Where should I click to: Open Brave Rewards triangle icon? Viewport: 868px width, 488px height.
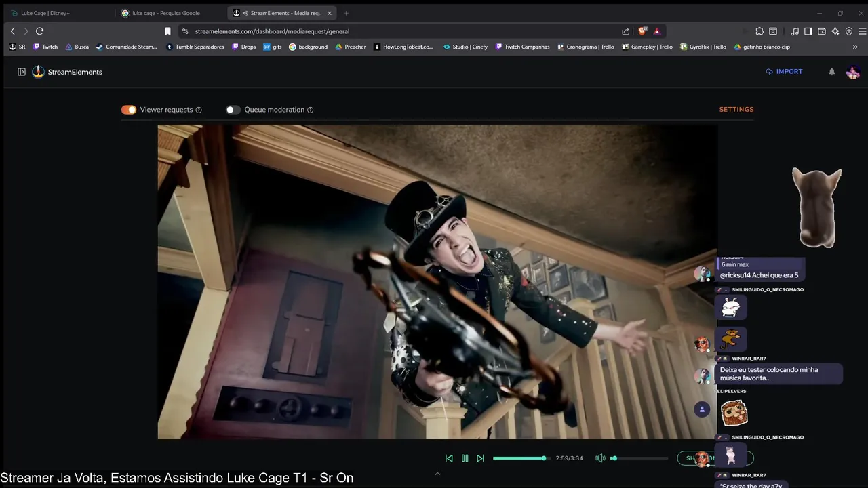tap(656, 31)
